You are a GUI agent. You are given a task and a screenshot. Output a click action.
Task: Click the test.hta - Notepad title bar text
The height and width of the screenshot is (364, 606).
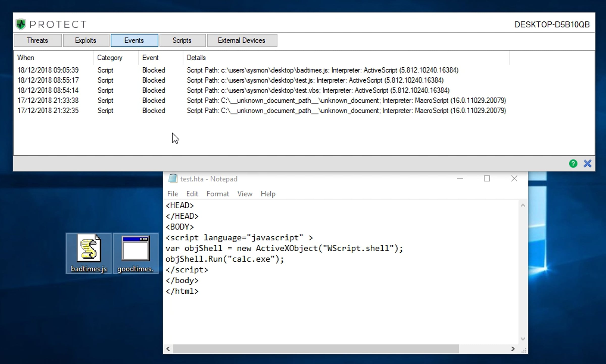[209, 179]
